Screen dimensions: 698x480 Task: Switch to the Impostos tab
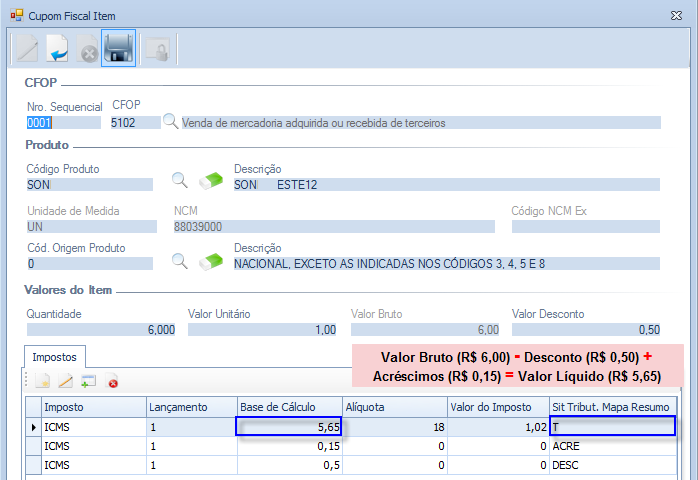click(x=56, y=356)
